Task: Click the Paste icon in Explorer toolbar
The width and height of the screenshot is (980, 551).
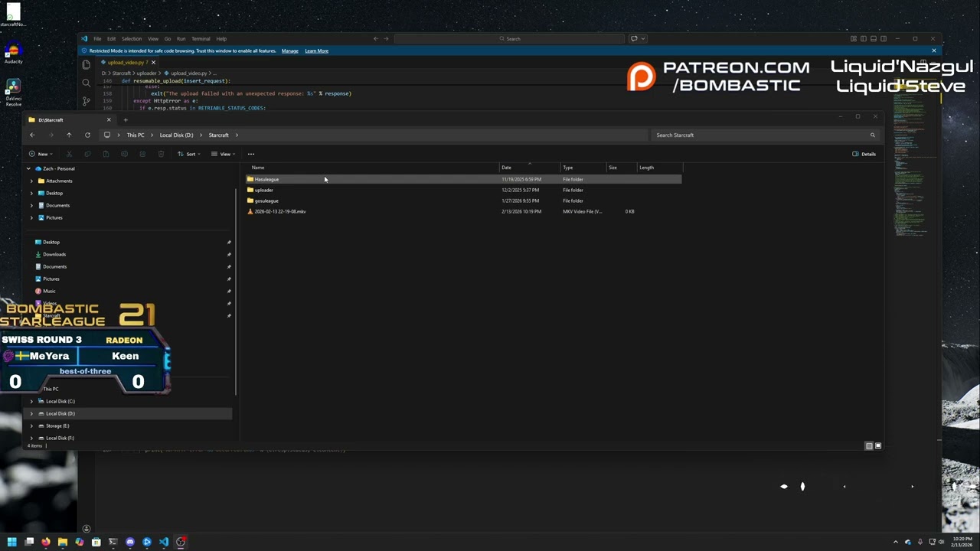Action: (106, 154)
